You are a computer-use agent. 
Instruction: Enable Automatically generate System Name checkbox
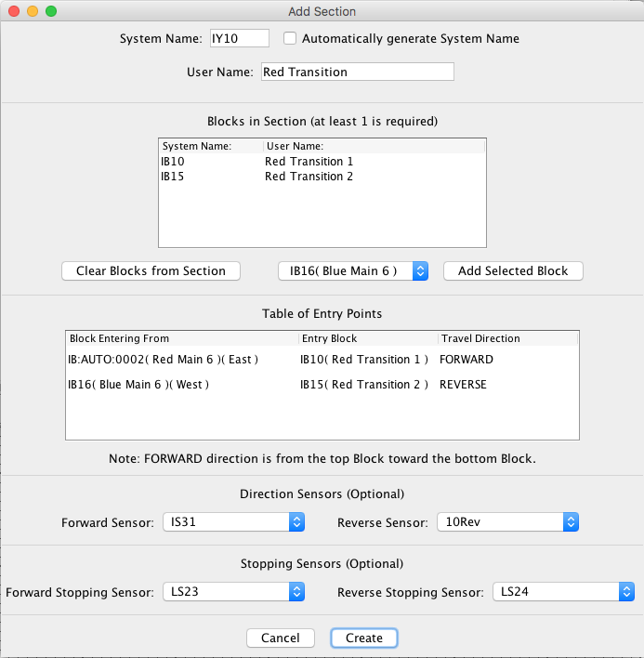(x=290, y=39)
